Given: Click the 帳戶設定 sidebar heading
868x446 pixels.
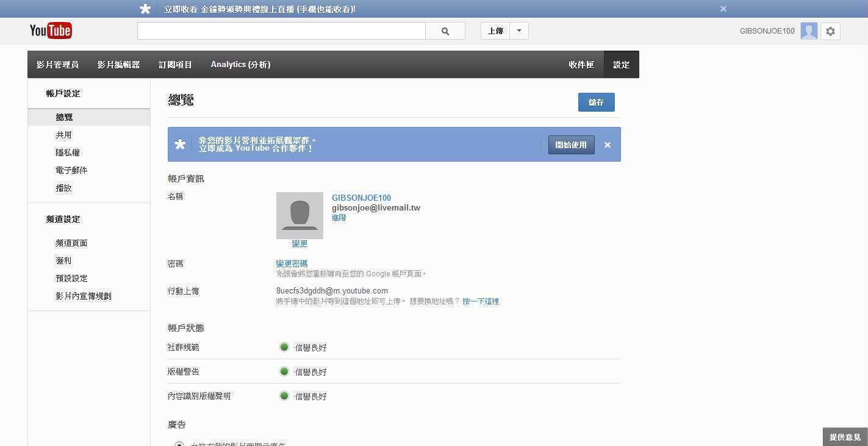Looking at the screenshot, I should point(63,93).
